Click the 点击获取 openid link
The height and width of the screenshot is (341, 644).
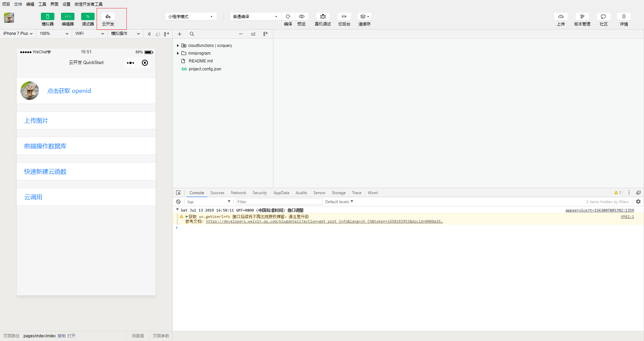click(69, 91)
